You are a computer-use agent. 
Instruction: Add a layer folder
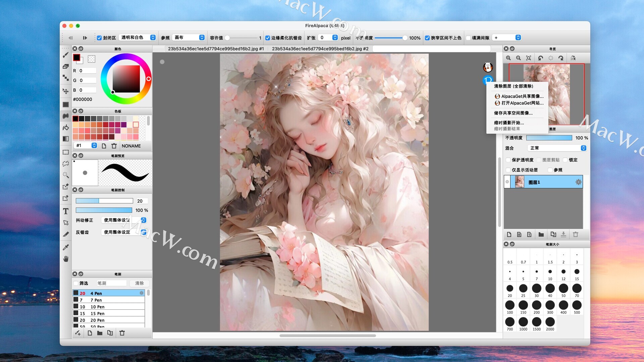[x=541, y=235]
